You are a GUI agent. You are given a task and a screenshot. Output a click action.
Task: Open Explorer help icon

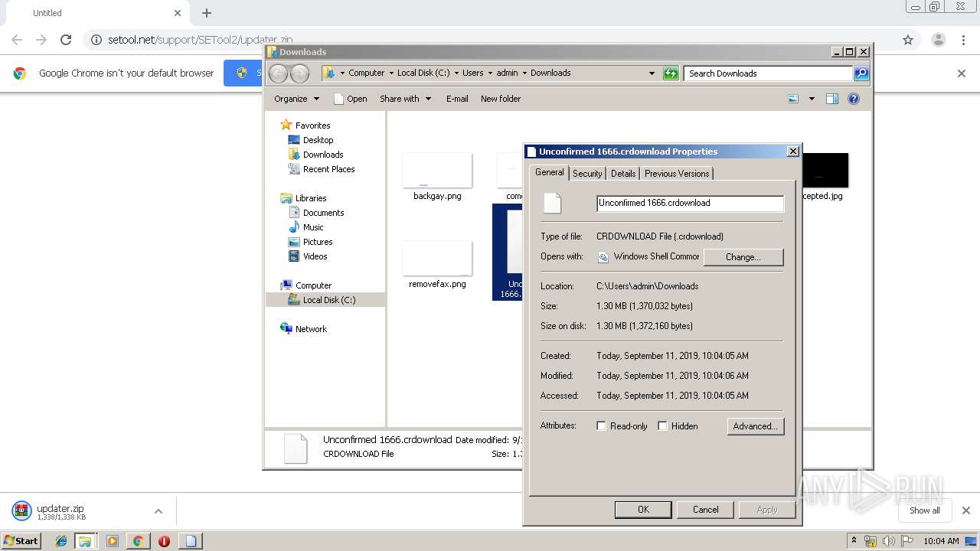pos(854,99)
